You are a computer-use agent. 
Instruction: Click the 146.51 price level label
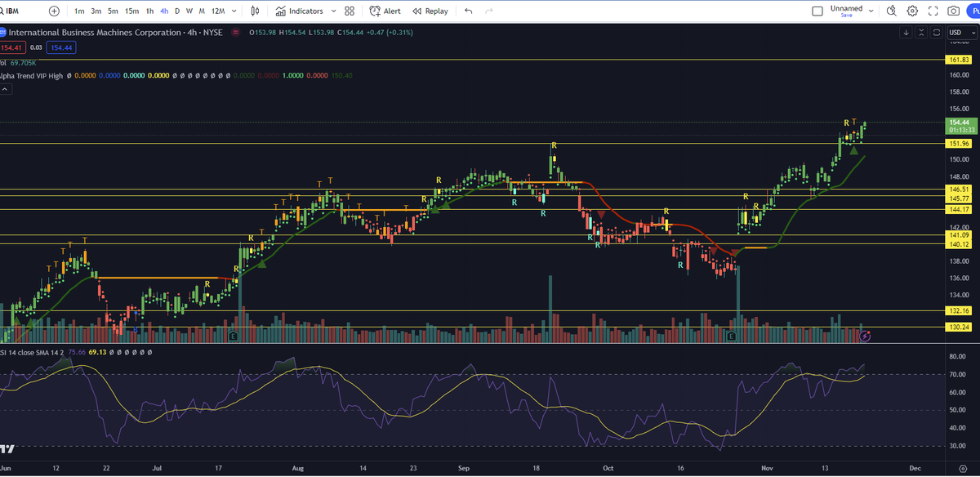tap(958, 189)
